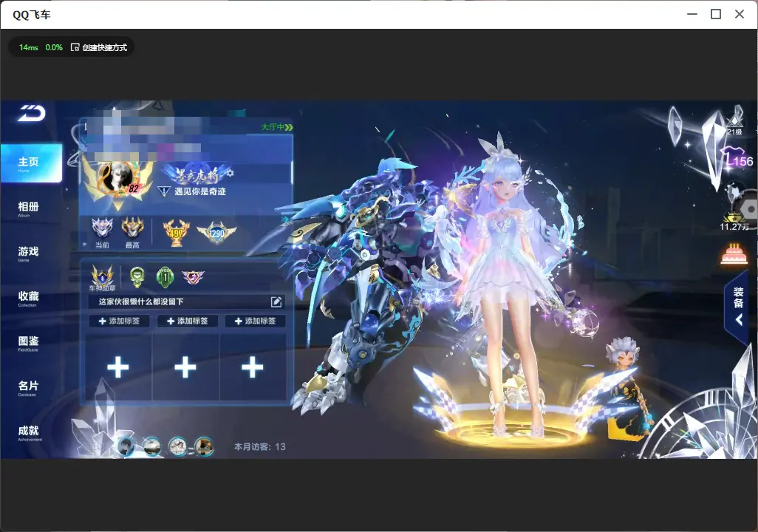Go to the 图鉴 field guide tab
This screenshot has height=532, width=758.
pos(29,343)
